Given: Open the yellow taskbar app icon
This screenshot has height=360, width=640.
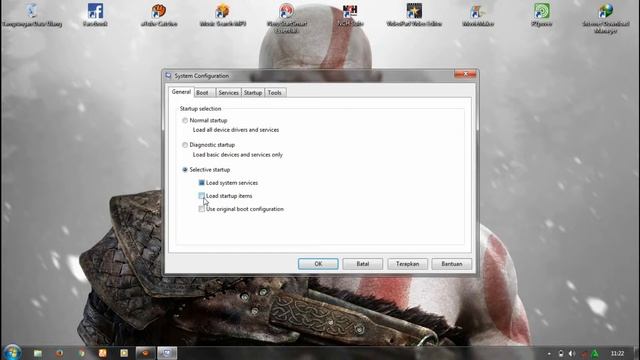Looking at the screenshot, I should [x=124, y=353].
